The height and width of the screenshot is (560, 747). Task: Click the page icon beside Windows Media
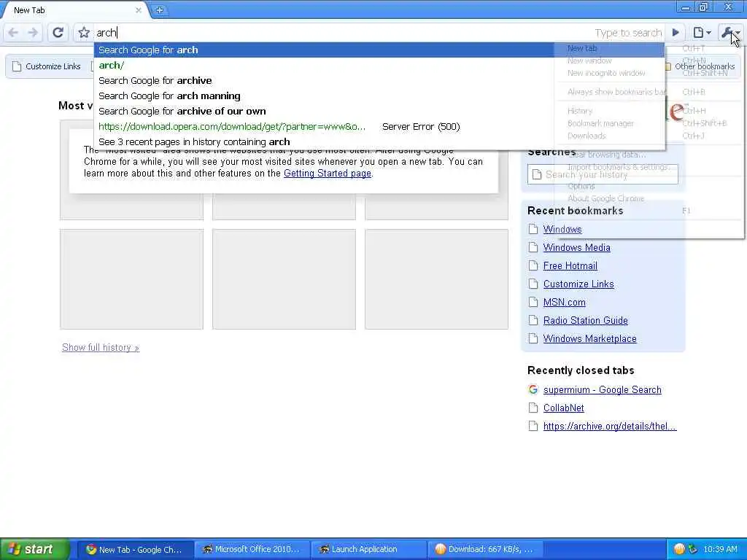533,248
